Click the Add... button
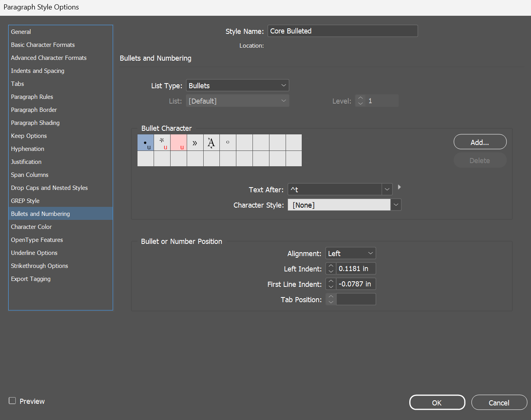This screenshot has height=420, width=531. tap(480, 142)
